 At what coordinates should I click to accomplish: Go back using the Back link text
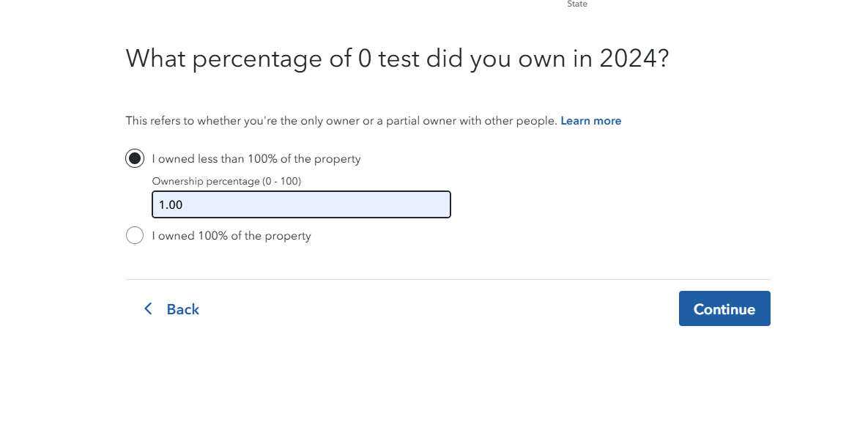[x=182, y=309]
